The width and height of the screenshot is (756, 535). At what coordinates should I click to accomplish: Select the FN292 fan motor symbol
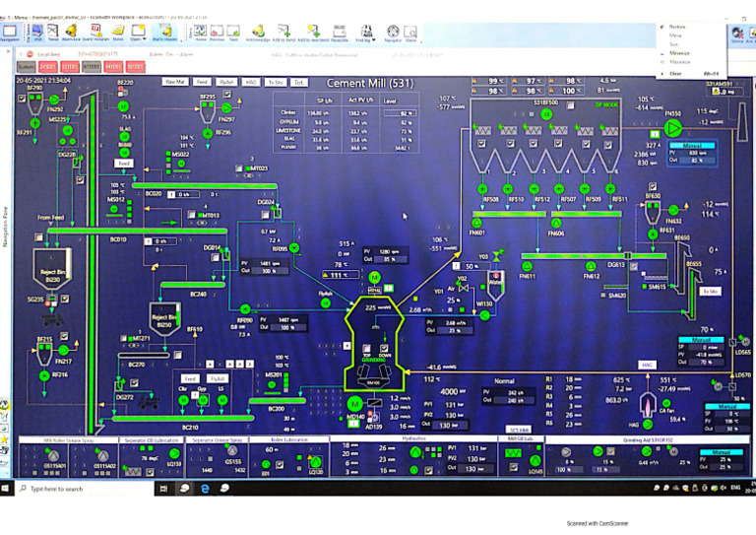54,100
